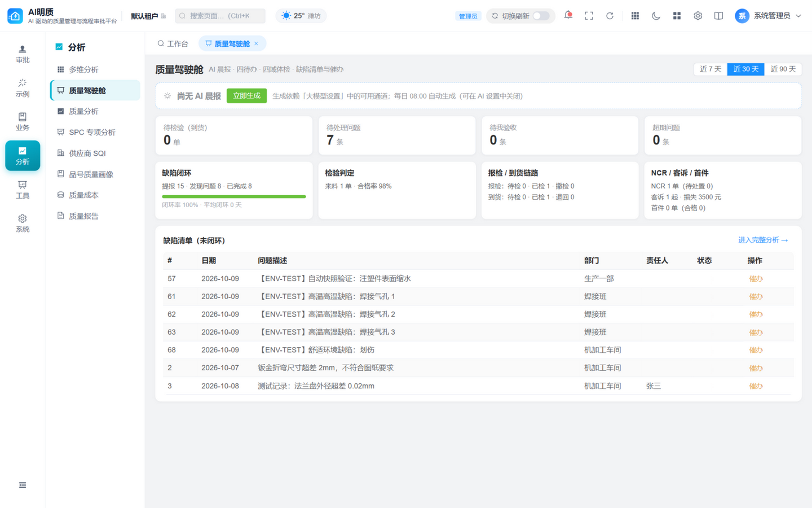Open the 系统 sidebar module
This screenshot has width=812, height=508.
(x=23, y=224)
